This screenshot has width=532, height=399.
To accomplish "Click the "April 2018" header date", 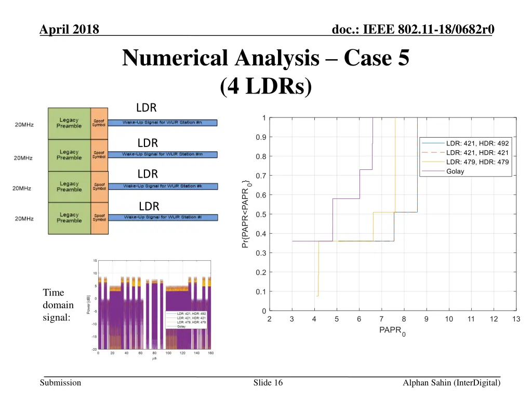I will [x=70, y=30].
